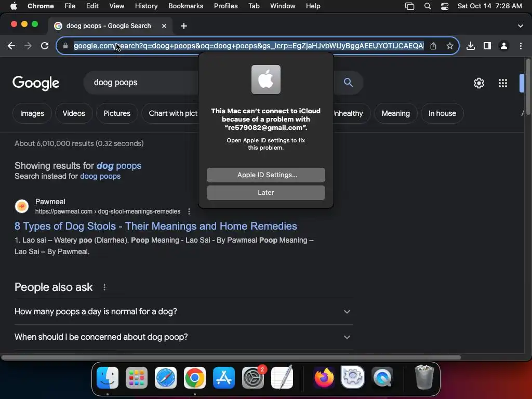Close the doog poops tab
The height and width of the screenshot is (399, 532).
(164, 26)
